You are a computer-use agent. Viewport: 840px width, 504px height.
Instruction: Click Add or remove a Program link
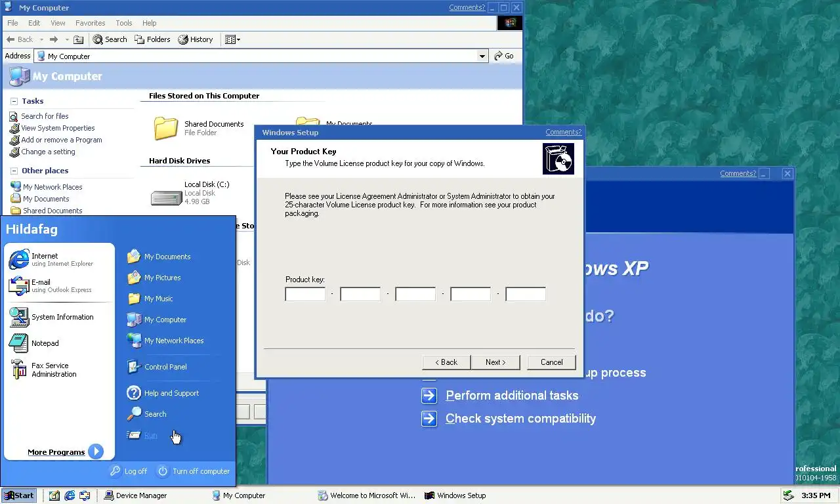coord(62,140)
